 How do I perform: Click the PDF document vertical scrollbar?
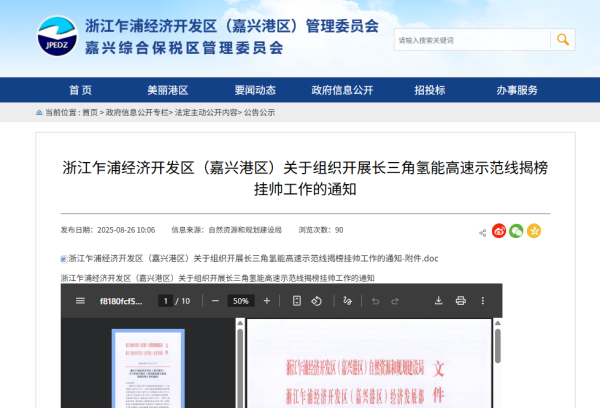498,346
